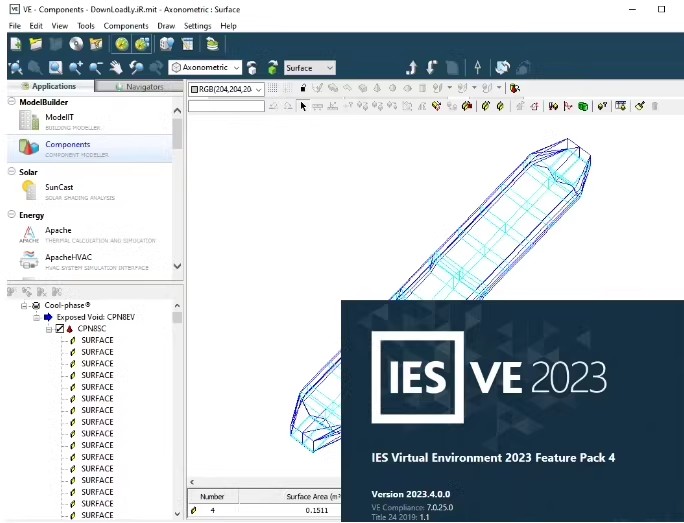Screen dimensions: 684x523
Task: Click the table settings grid icon
Action: coord(620,106)
